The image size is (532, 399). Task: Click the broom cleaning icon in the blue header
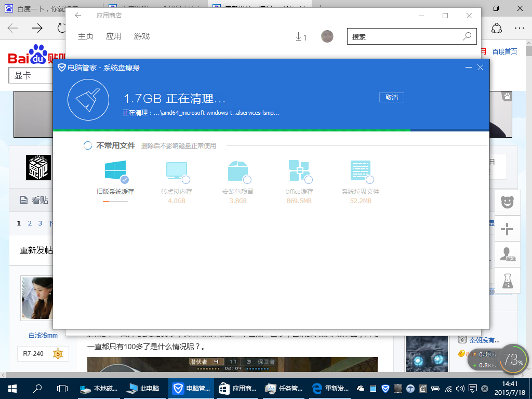pyautogui.click(x=88, y=100)
